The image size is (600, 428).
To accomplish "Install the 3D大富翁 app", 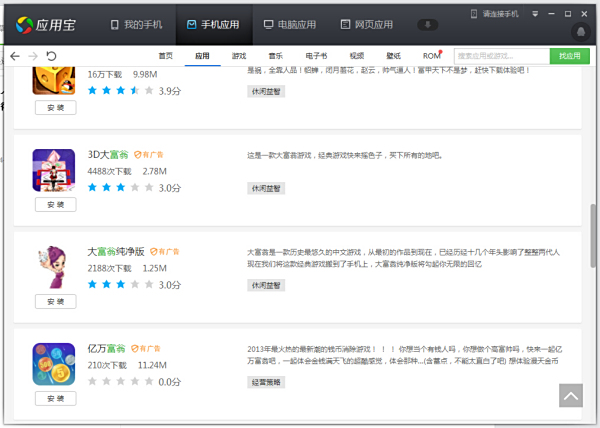I will [55, 205].
